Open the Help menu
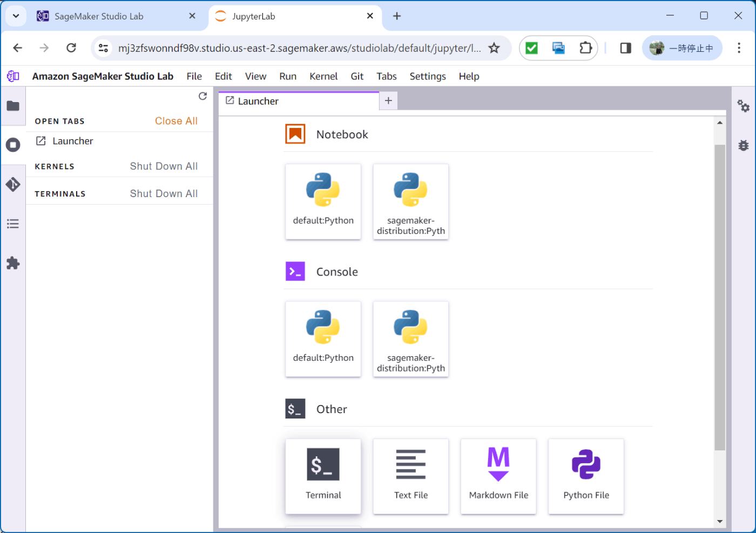 click(x=469, y=76)
